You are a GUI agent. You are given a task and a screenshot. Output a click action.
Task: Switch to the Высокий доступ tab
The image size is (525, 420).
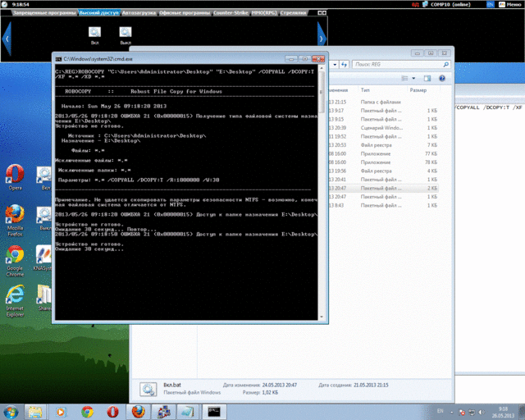99,13
